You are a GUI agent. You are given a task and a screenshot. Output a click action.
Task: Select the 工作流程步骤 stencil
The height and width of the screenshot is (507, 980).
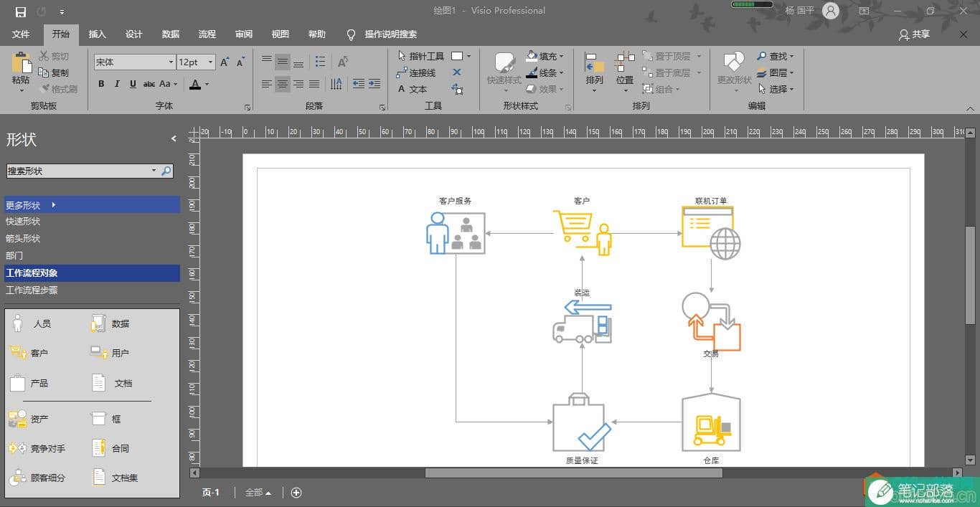[x=92, y=290]
